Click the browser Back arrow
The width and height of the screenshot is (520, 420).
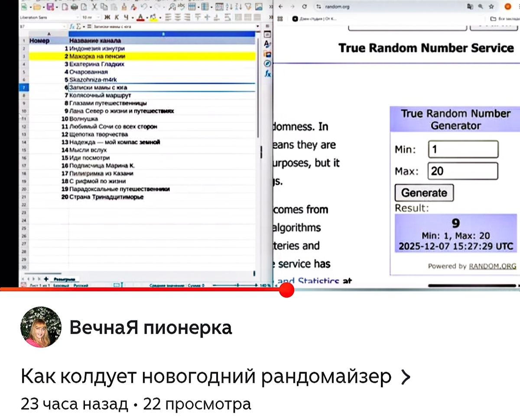pos(281,7)
